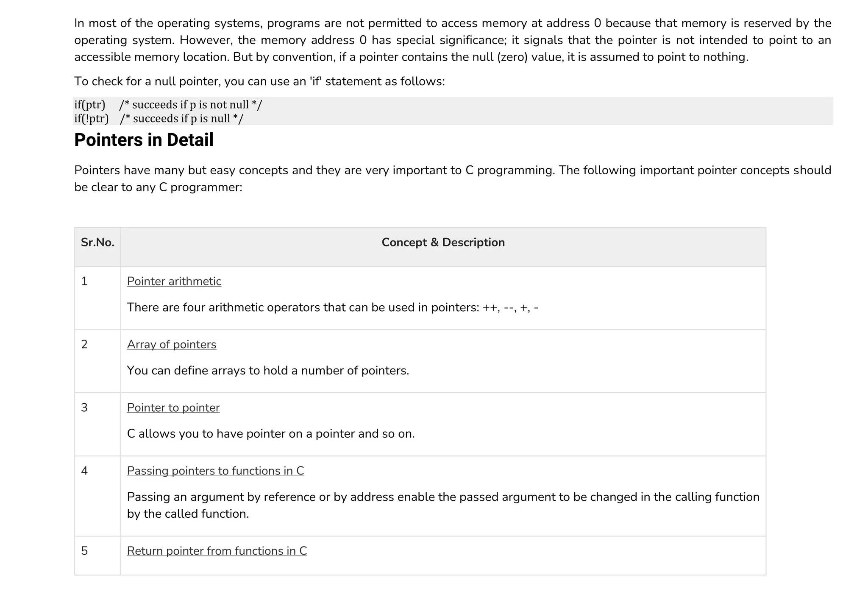Click the four arithmetic operators description text
The height and width of the screenshot is (614, 868).
coord(332,307)
